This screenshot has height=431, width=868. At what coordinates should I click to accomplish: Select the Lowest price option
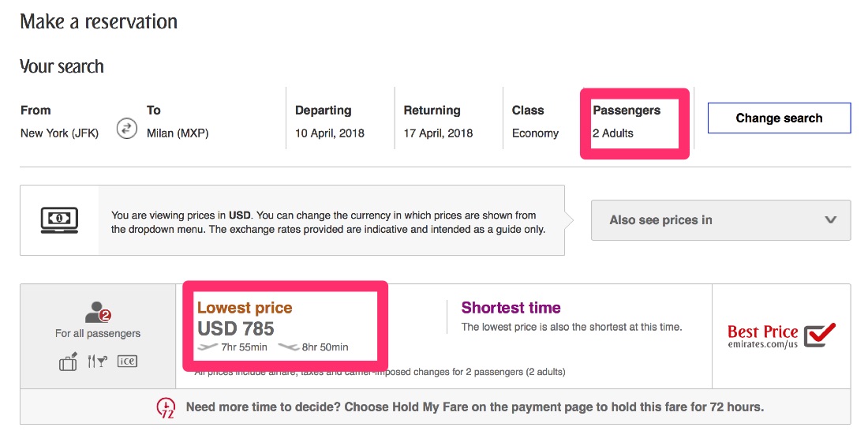[245, 308]
